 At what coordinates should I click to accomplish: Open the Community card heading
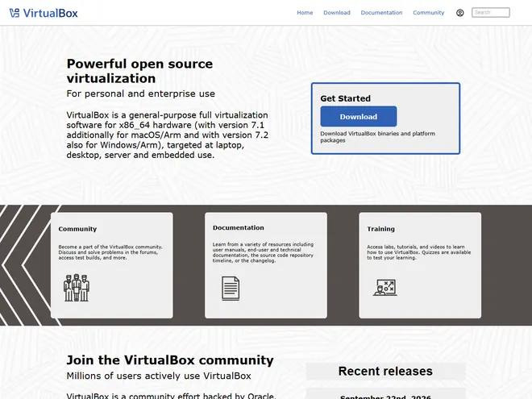(77, 229)
